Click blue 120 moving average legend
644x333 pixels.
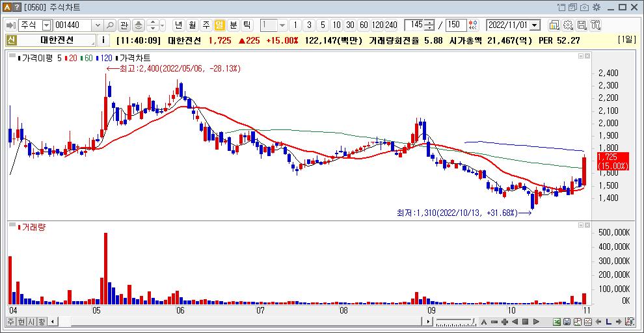[104, 59]
